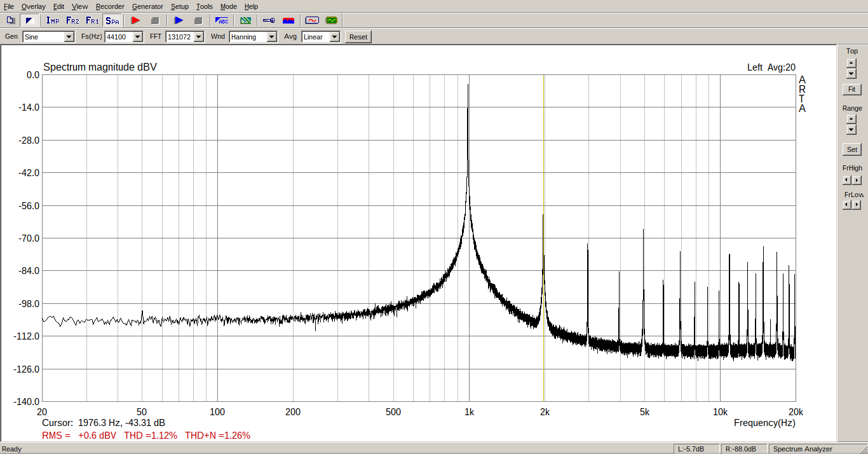Open the Wnd Hanning window dropdown
Screen dimensions: 868x454
click(x=271, y=37)
